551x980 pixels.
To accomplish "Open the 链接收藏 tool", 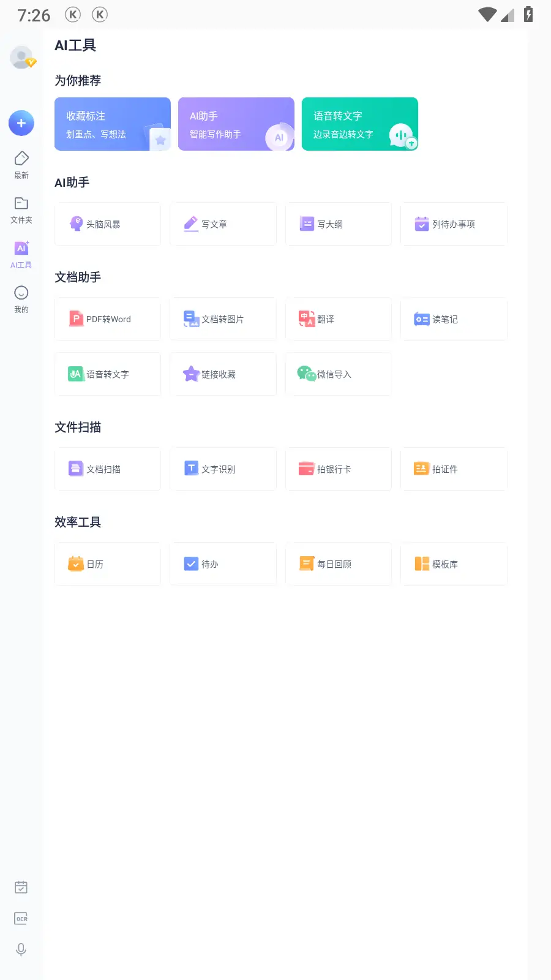I will (223, 374).
